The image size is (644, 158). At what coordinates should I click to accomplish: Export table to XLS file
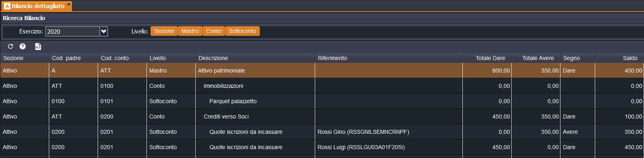[x=38, y=47]
